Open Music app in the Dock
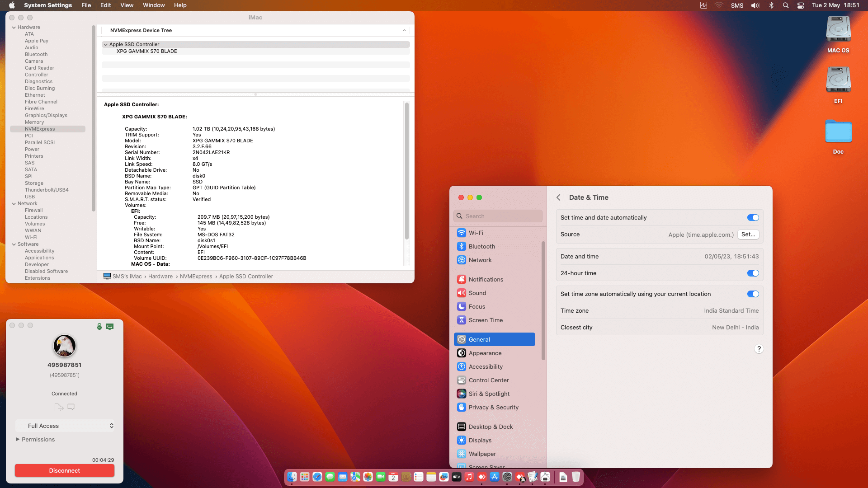The height and width of the screenshot is (488, 868). click(469, 477)
